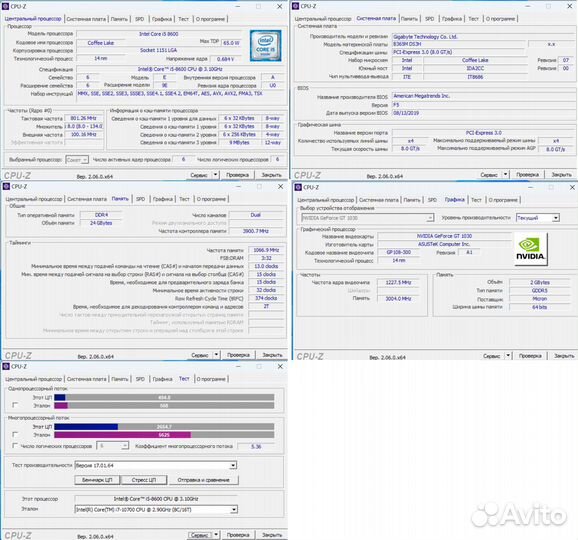Click the multi-thread ratio '5.36' value
Viewport: 578px width, 540px height.
click(256, 446)
